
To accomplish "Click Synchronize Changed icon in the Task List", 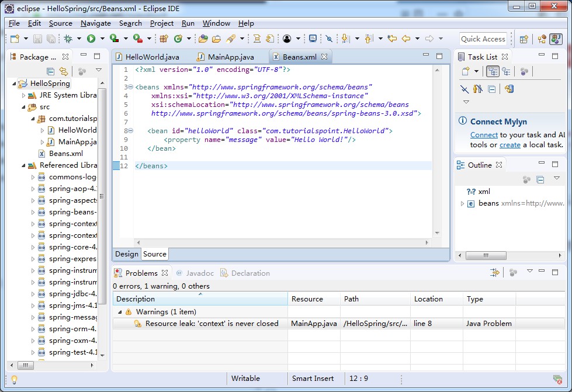I will (509, 89).
